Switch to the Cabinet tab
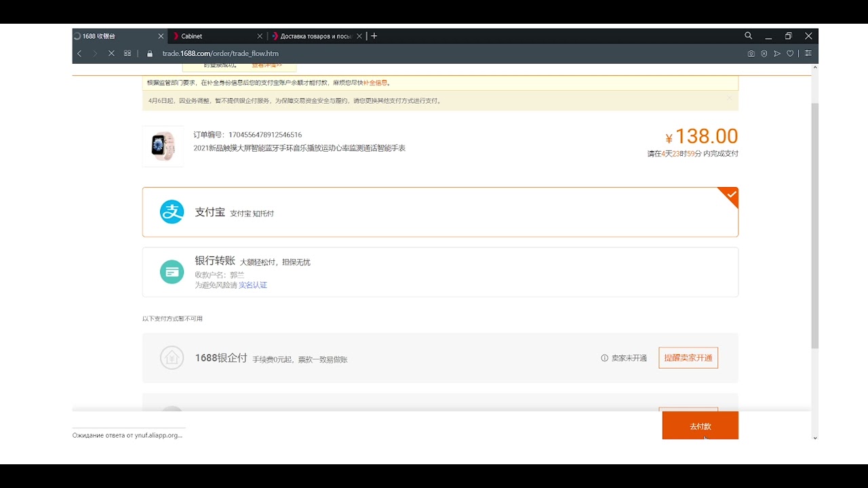The width and height of the screenshot is (868, 488). pos(217,36)
